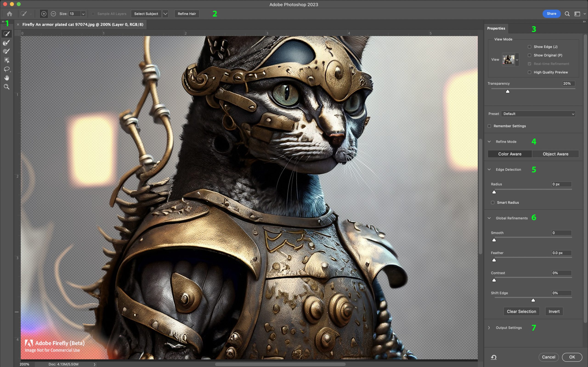Expand Output Settings section

click(x=489, y=328)
